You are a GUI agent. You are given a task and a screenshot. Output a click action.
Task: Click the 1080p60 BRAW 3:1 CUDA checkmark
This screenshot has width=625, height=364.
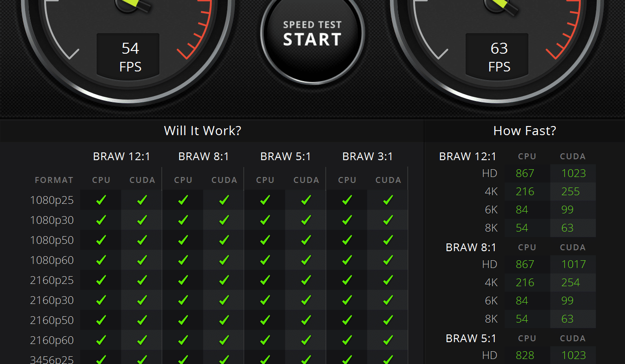(388, 260)
